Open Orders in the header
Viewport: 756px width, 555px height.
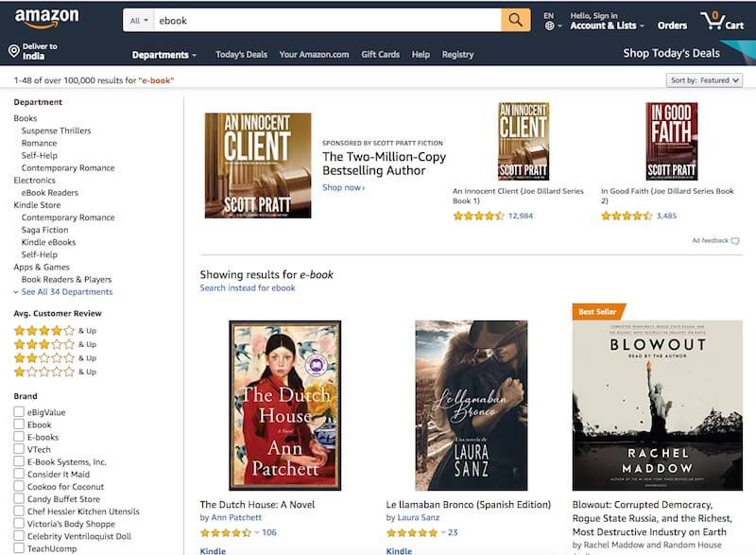[672, 26]
